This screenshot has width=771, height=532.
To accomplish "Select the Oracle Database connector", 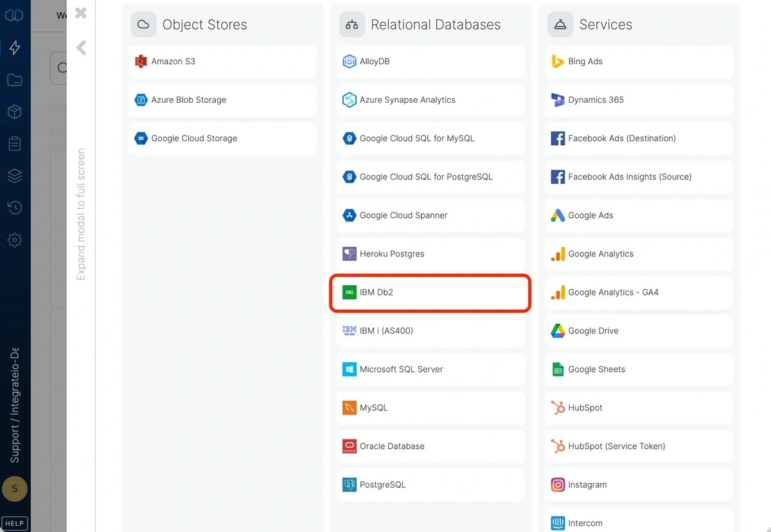I will [430, 446].
